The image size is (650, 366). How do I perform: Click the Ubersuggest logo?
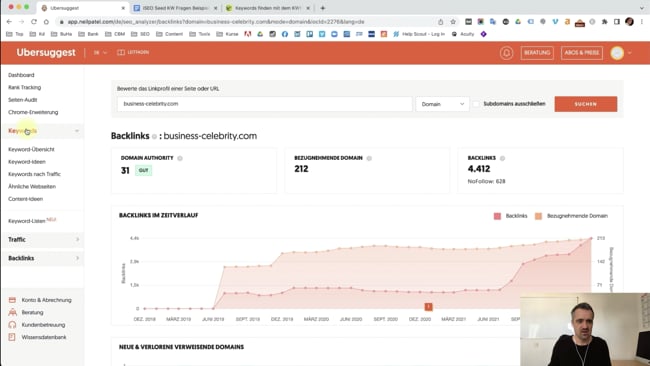(x=46, y=53)
